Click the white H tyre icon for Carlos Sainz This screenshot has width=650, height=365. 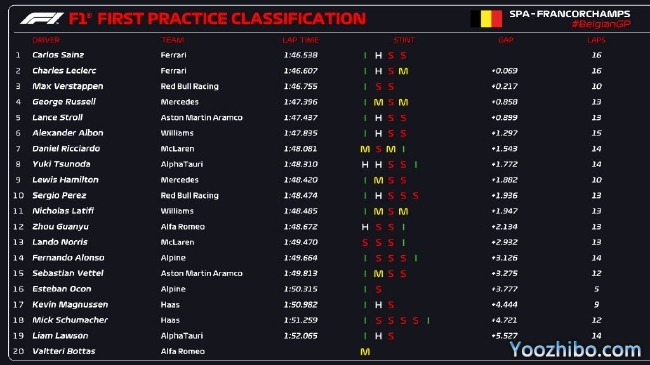point(378,55)
